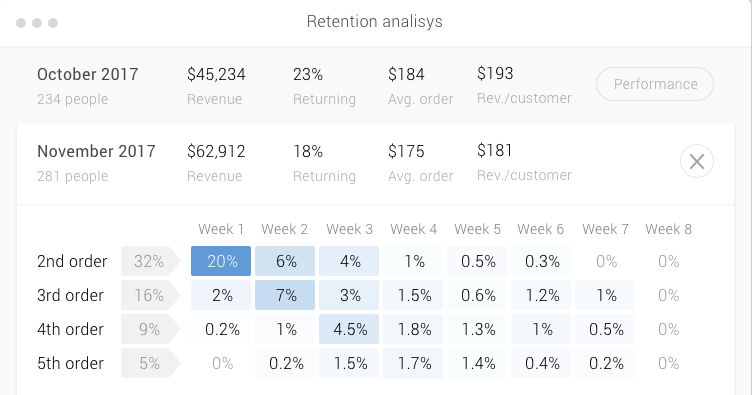Select the 9% 4th order total tag
Image resolution: width=752 pixels, height=395 pixels.
[x=150, y=329]
